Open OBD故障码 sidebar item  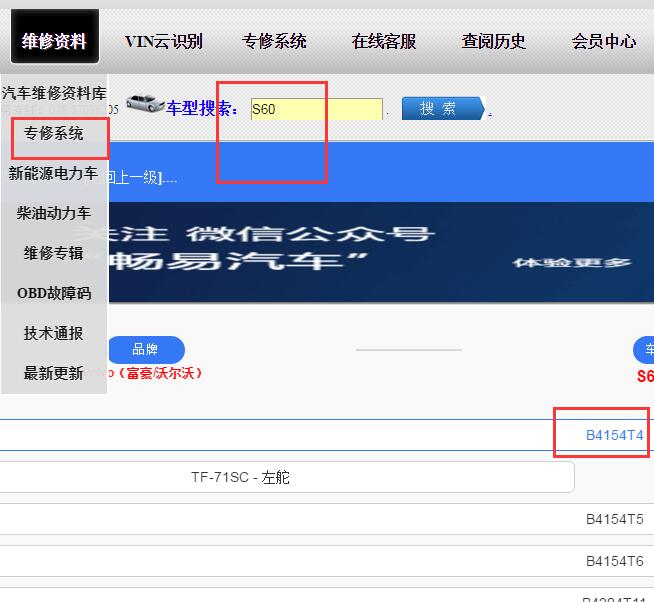pyautogui.click(x=54, y=293)
